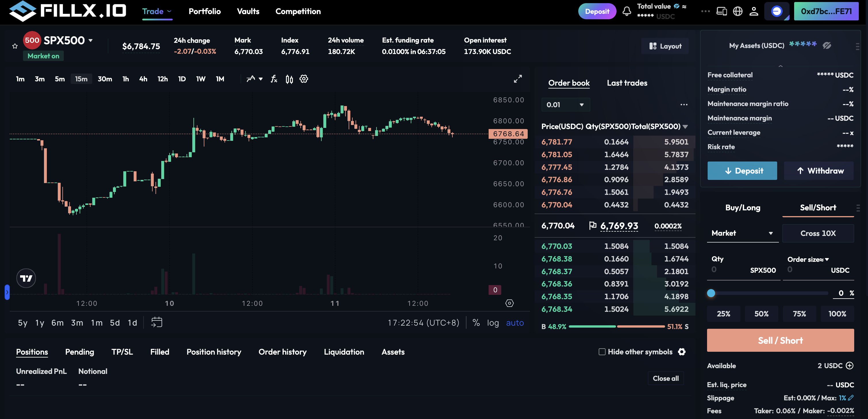This screenshot has width=868, height=419.
Task: Click the TradingView logo on the chart
Action: pos(26,278)
